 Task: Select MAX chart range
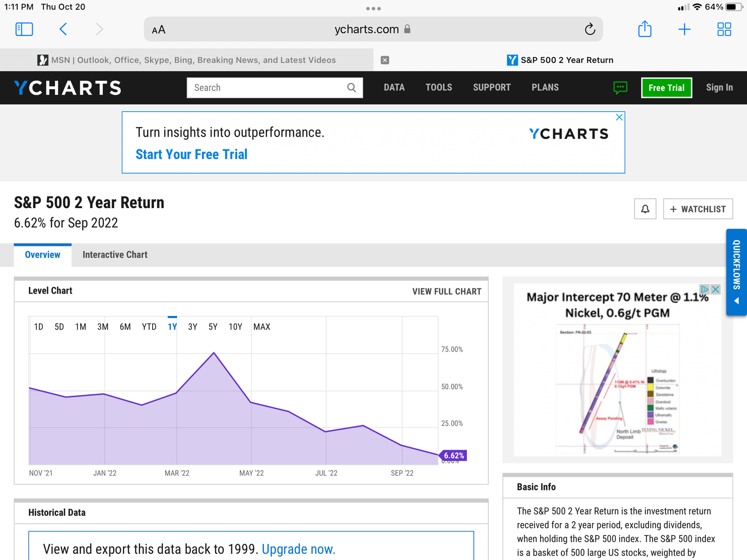coord(262,327)
